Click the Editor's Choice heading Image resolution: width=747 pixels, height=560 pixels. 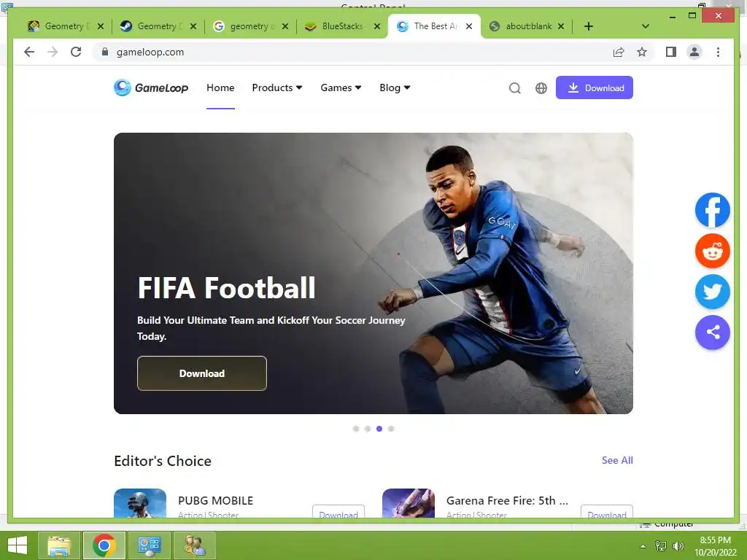click(x=163, y=461)
